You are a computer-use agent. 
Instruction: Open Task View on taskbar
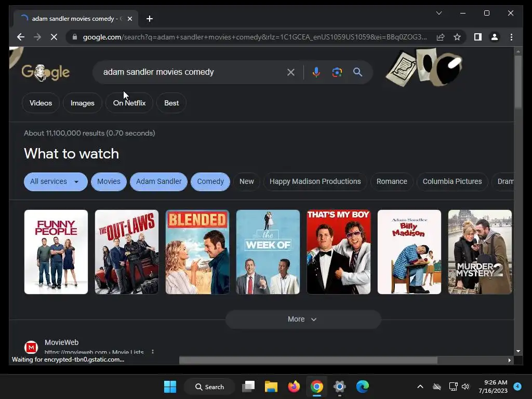248,387
